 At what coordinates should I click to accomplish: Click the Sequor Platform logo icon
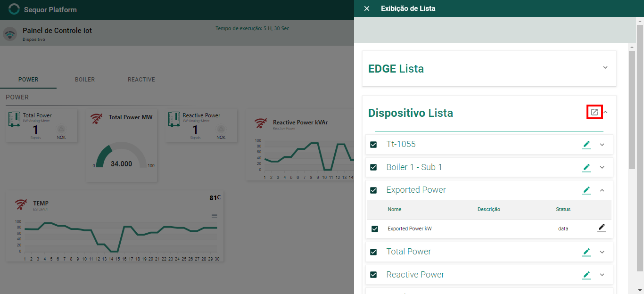click(x=14, y=9)
